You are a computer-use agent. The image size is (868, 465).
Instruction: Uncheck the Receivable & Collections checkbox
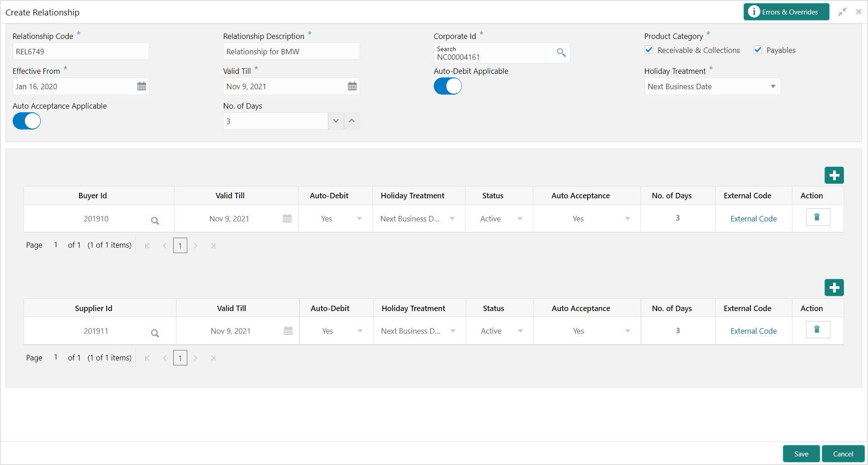(649, 50)
